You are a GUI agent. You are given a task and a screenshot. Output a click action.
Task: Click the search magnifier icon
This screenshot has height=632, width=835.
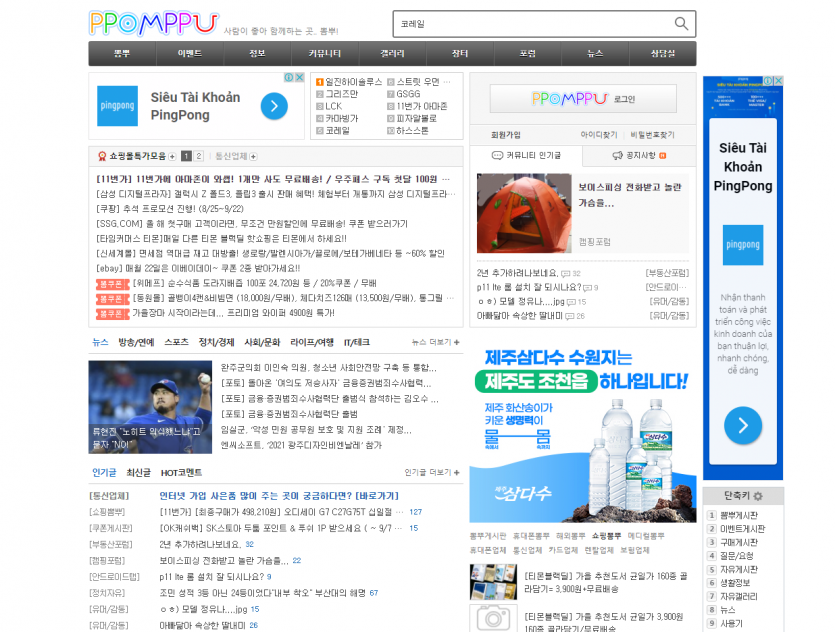point(681,24)
